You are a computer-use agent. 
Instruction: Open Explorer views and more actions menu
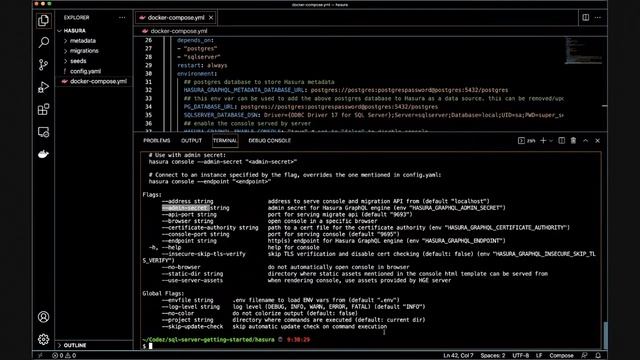122,18
